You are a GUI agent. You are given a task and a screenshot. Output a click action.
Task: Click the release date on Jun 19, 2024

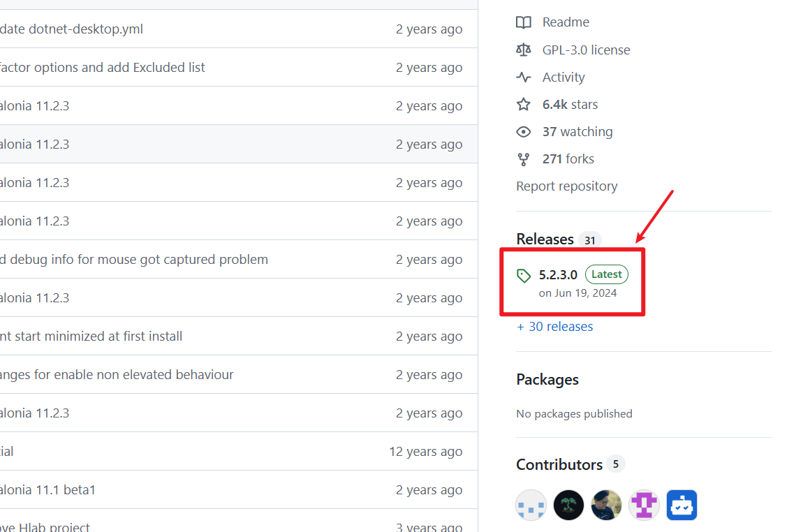(577, 293)
